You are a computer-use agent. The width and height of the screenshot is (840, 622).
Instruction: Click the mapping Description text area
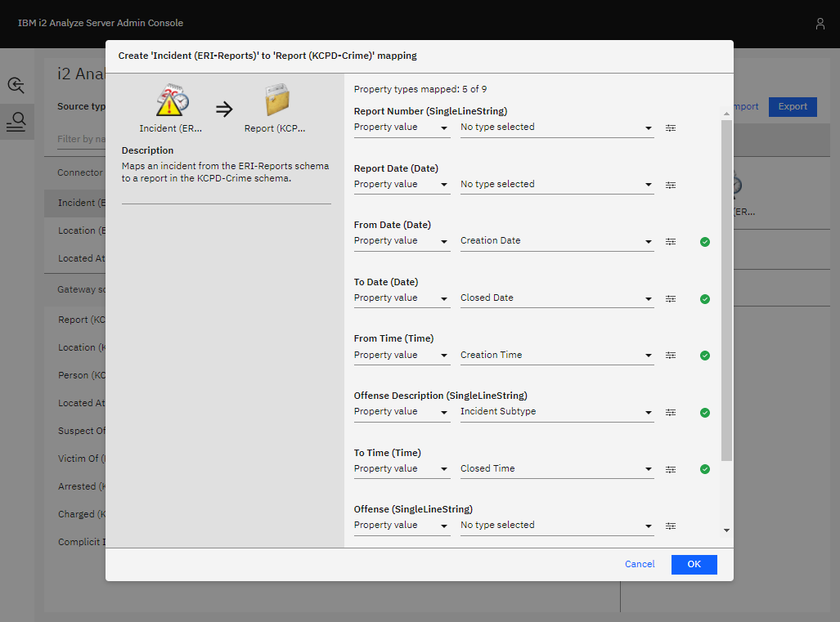pos(226,172)
